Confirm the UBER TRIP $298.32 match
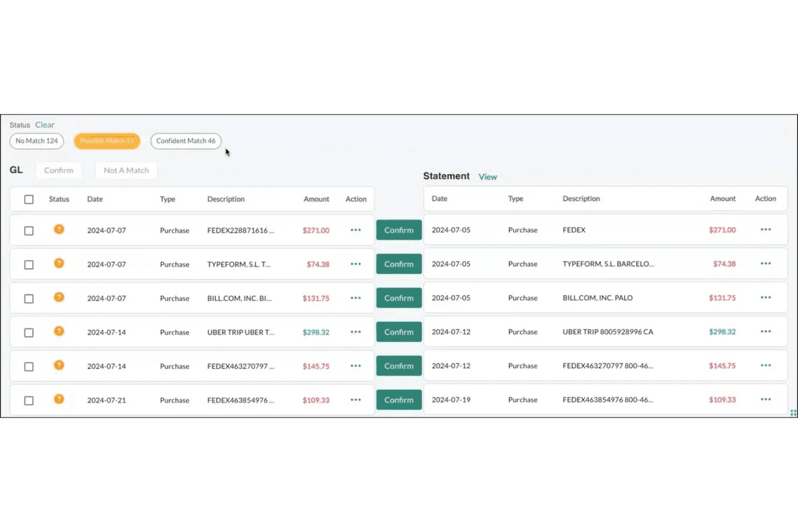 click(x=399, y=332)
